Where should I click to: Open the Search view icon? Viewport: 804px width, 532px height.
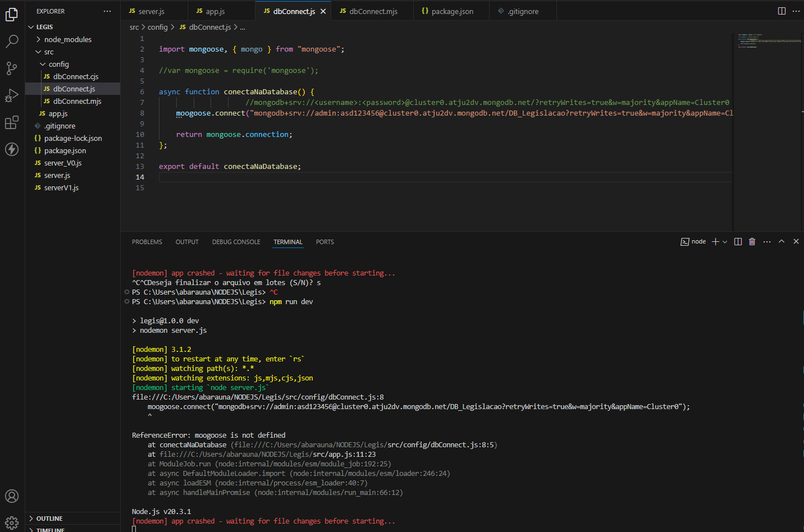12,42
